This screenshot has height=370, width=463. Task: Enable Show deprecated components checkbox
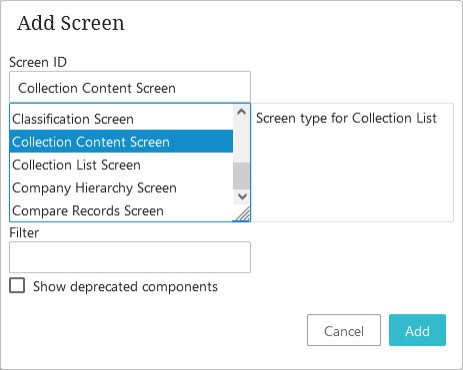[17, 286]
